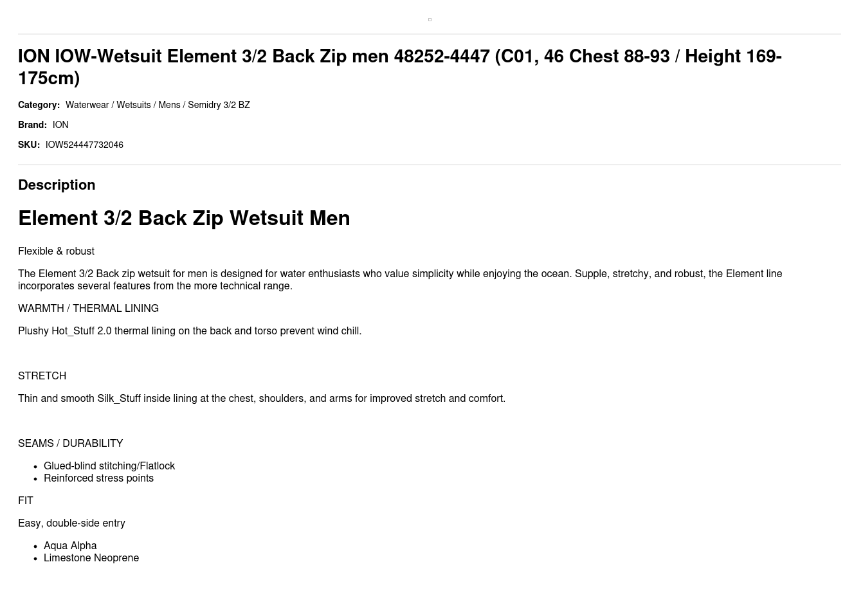Click the ION brand name value
Screen dimensions: 854x616
(x=60, y=125)
